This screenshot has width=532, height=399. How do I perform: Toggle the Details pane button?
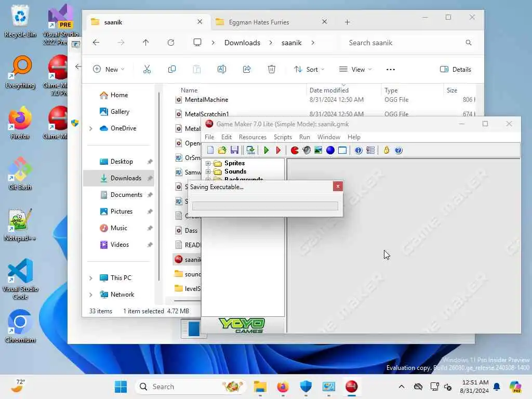455,69
